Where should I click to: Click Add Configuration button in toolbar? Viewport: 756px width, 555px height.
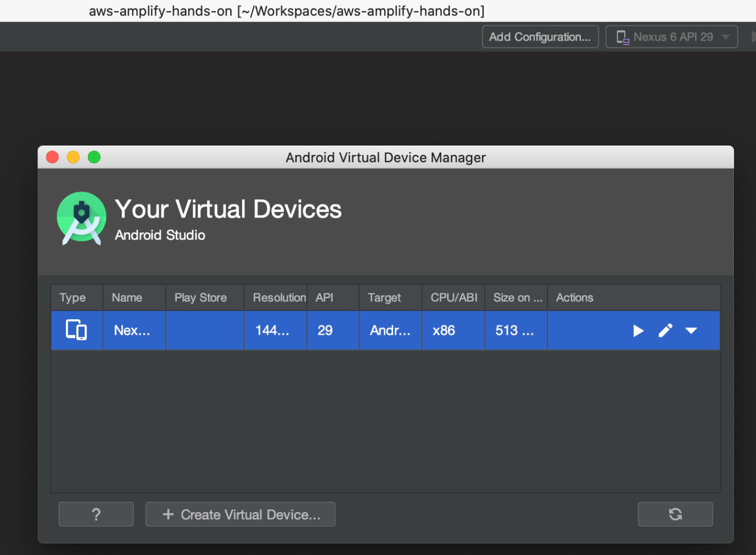pos(540,37)
